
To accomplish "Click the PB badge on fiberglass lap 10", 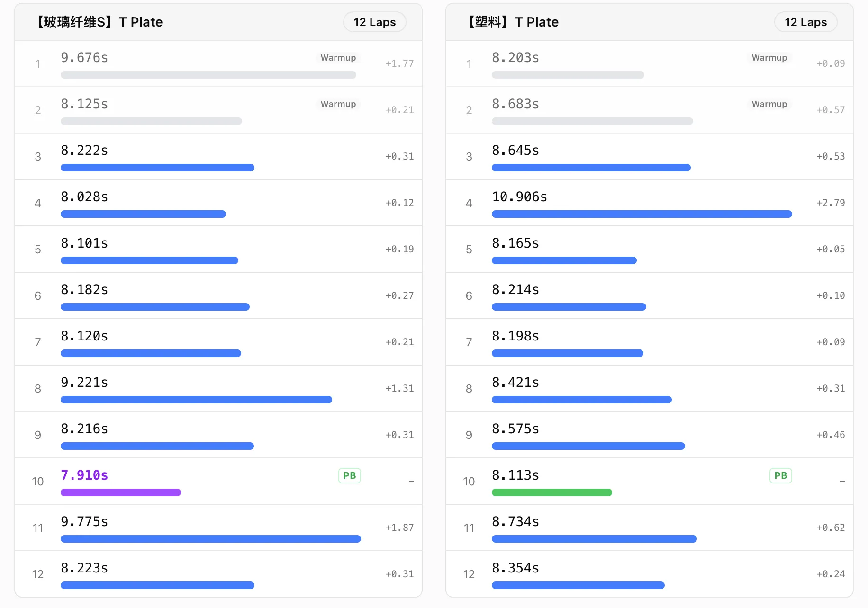I will click(x=349, y=475).
